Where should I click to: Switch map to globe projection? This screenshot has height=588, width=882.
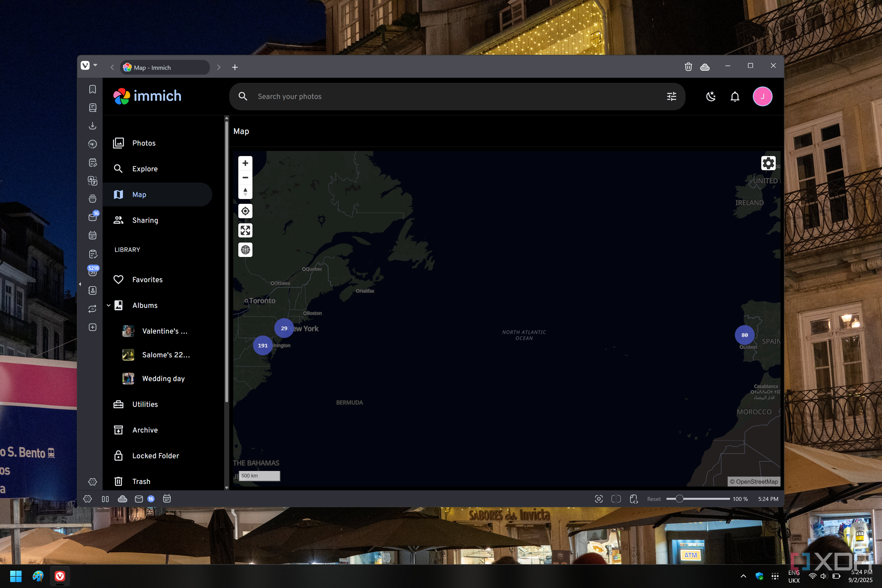pos(245,250)
